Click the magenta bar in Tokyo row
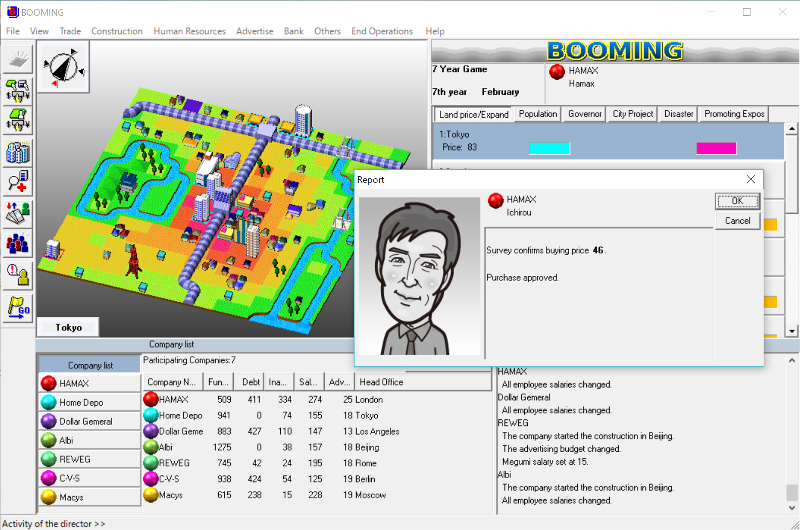This screenshot has height=530, width=800. pyautogui.click(x=716, y=148)
